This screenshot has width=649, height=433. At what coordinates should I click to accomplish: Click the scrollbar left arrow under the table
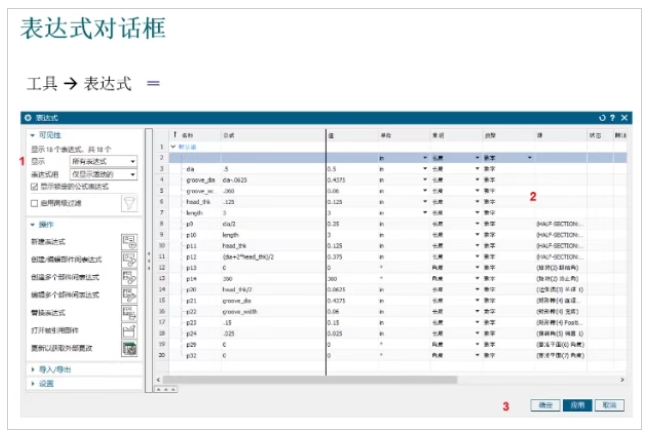pos(158,380)
